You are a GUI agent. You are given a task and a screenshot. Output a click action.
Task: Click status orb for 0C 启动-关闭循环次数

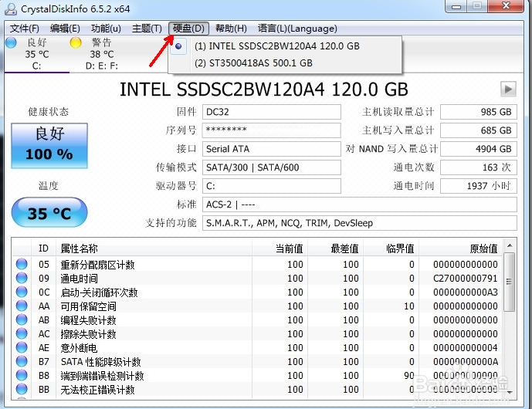pos(22,292)
